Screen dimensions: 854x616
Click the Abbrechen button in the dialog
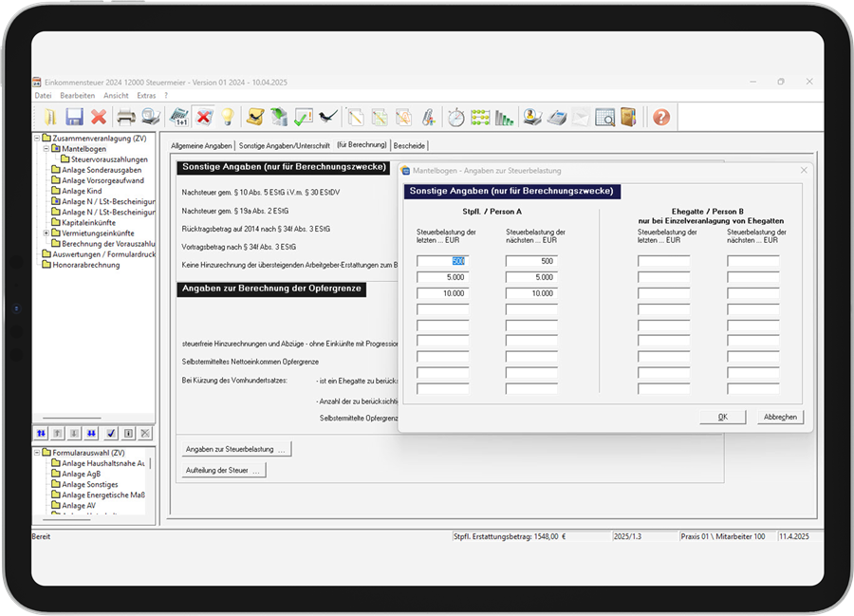pos(780,417)
